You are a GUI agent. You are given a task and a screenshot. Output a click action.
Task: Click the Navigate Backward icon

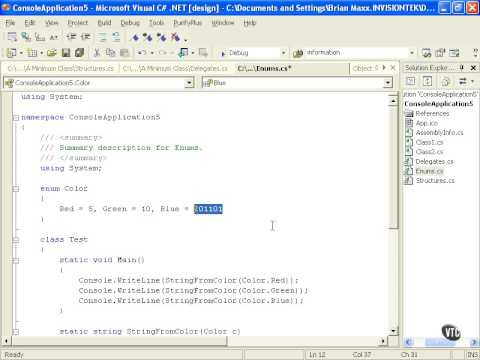coord(183,53)
